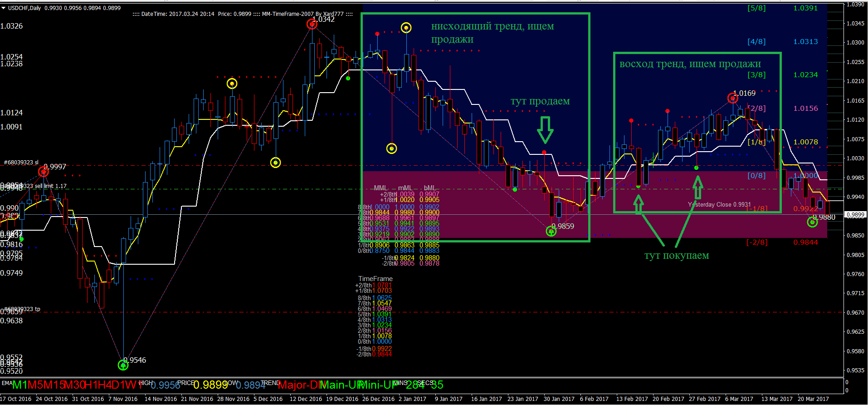The height and width of the screenshot is (405, 868).
Task: Select the M15 timeframe indicator
Action: [53, 385]
